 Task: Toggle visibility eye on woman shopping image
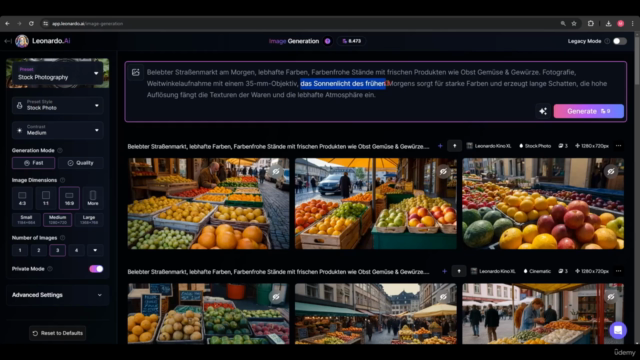[611, 297]
